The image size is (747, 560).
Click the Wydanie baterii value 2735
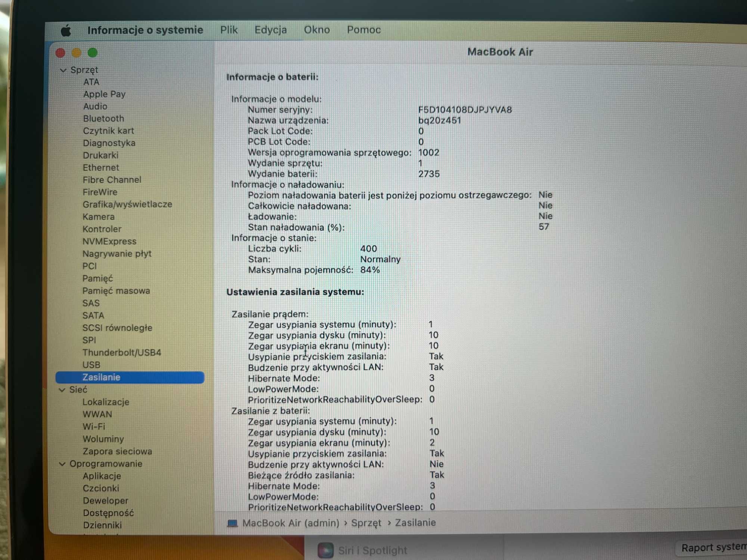pos(429,174)
